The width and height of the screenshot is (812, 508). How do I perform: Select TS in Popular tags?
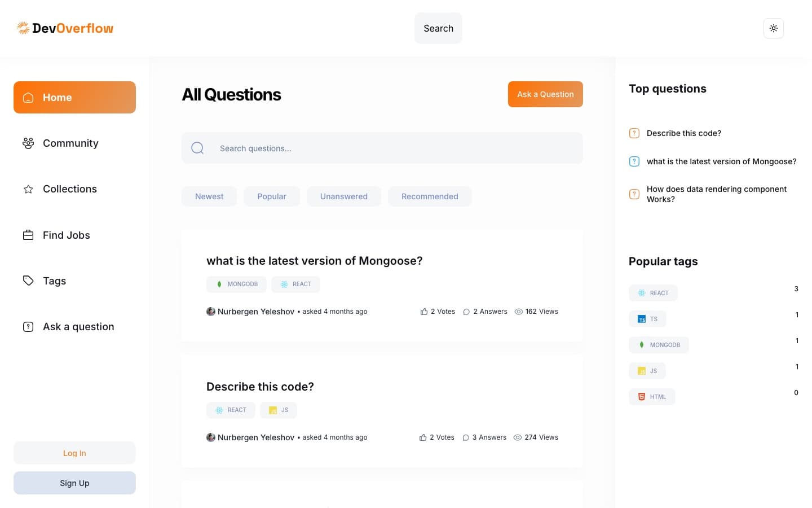(x=647, y=319)
